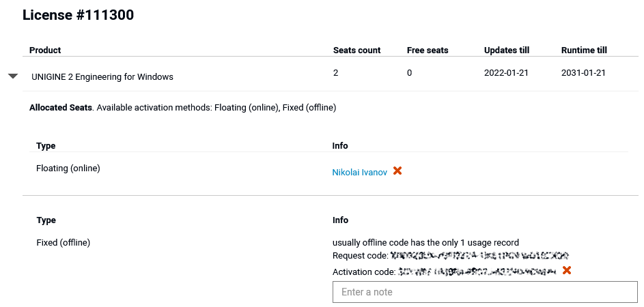Click the offline code usage record text
Image resolution: width=644 pixels, height=307 pixels.
pyautogui.click(x=426, y=243)
